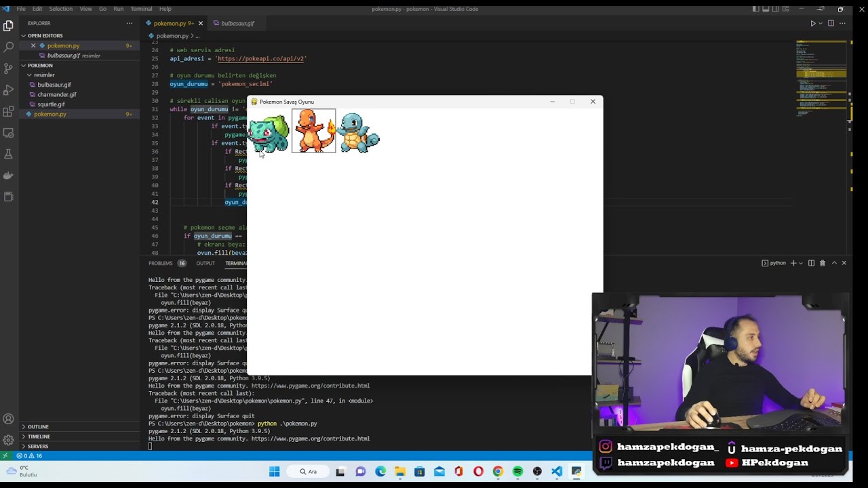Open the Testing flask icon
868x488 pixels.
click(8, 154)
